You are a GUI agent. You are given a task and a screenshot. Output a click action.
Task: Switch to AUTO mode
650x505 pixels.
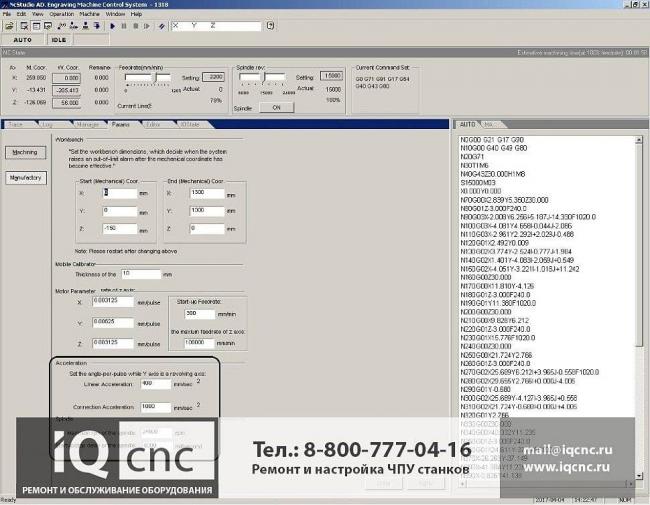(x=21, y=40)
